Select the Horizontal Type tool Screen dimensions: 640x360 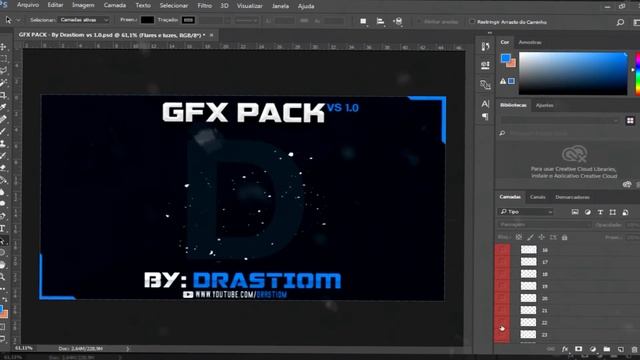pyautogui.click(x=3, y=229)
